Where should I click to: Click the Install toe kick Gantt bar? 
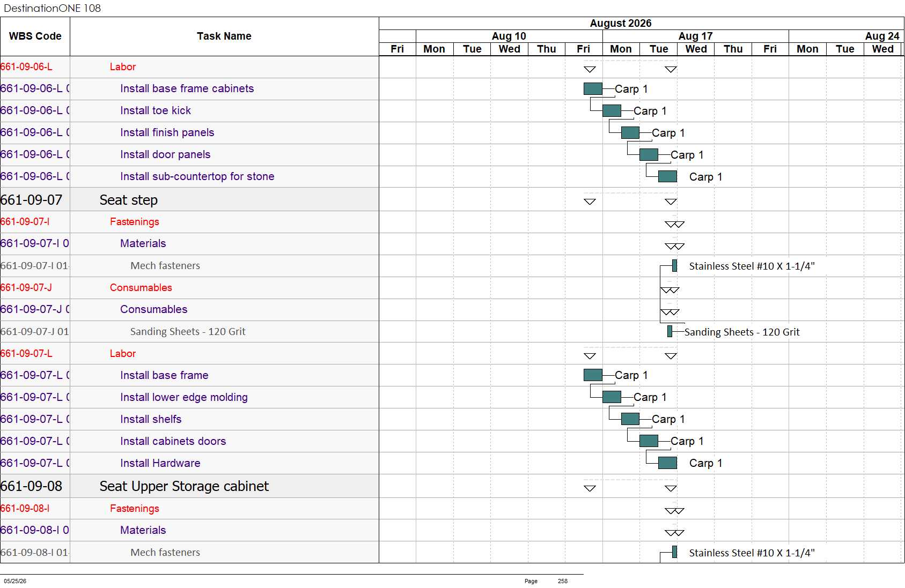coord(612,111)
